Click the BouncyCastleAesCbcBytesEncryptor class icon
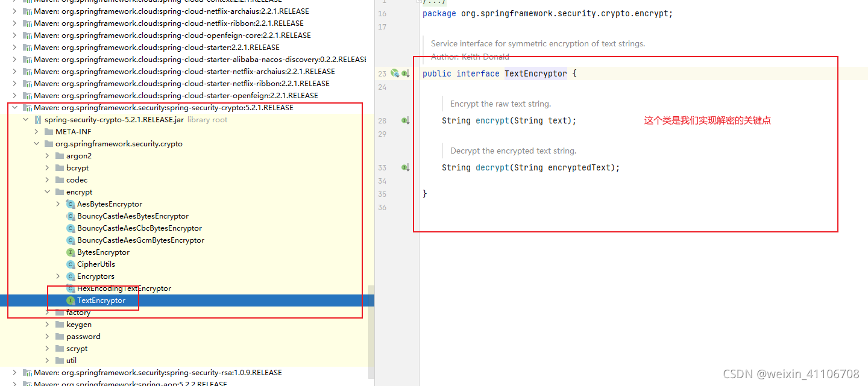 (71, 228)
